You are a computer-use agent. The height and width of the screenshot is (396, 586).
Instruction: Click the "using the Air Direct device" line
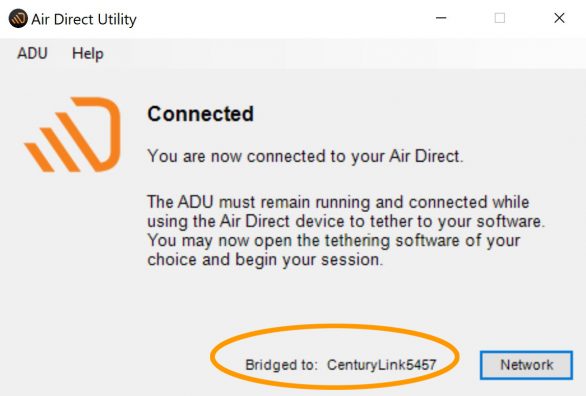(346, 221)
